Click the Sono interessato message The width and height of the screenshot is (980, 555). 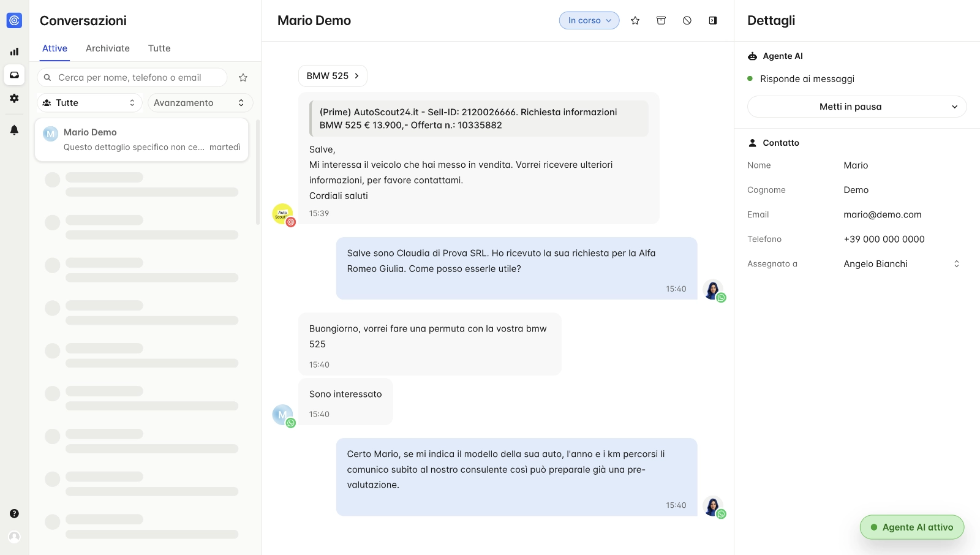point(345,402)
